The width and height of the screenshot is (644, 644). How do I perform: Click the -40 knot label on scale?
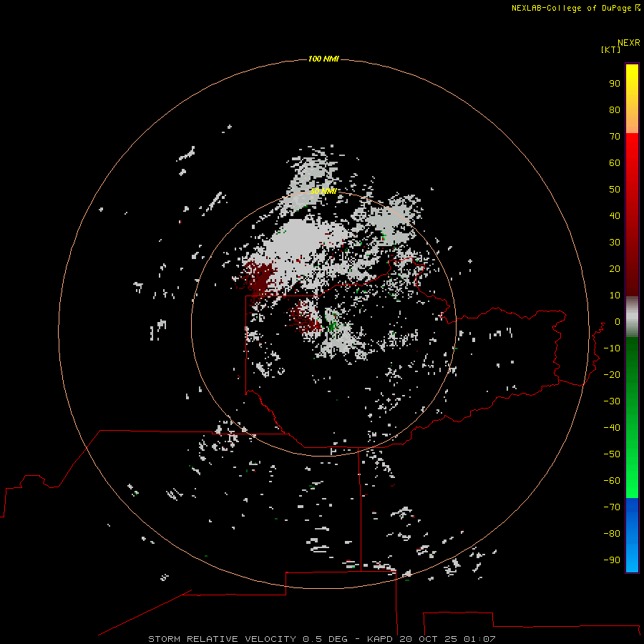point(612,428)
